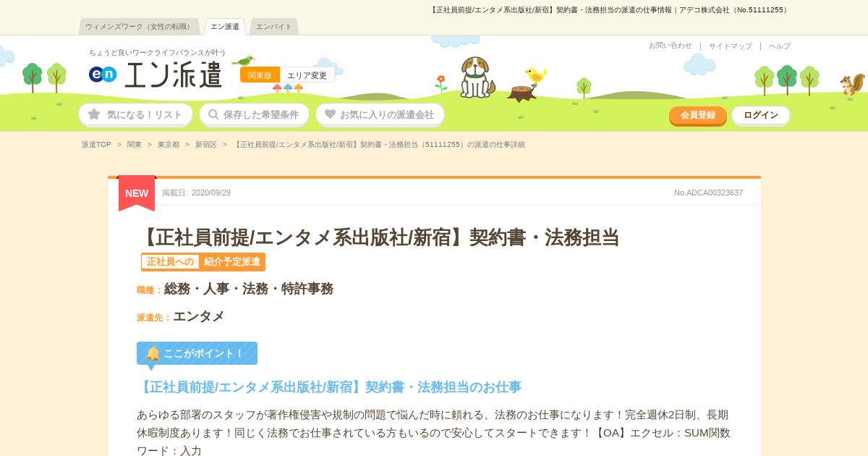This screenshot has width=868, height=456.
Task: Click the 総務・人事・法務・特許事務 job type text
Action: [249, 289]
